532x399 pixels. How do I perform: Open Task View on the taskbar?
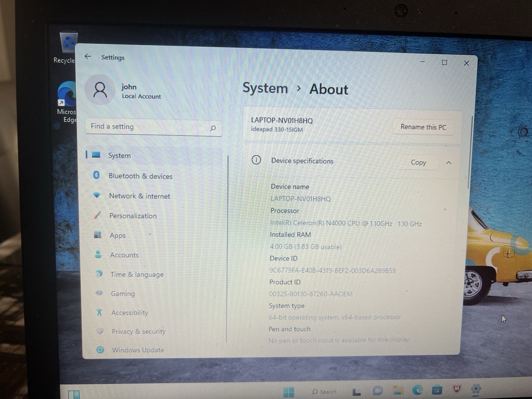click(x=356, y=392)
